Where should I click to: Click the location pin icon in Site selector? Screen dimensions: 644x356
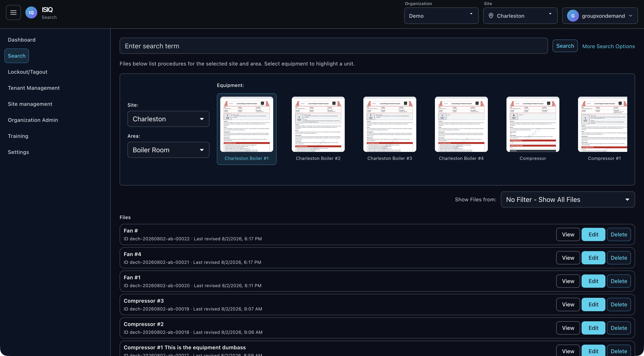click(491, 16)
